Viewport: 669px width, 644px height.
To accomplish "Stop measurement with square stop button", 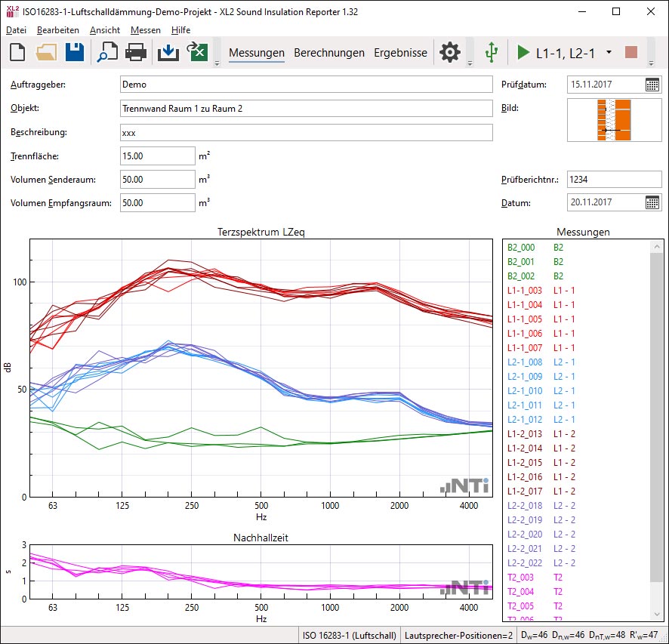I will (631, 53).
